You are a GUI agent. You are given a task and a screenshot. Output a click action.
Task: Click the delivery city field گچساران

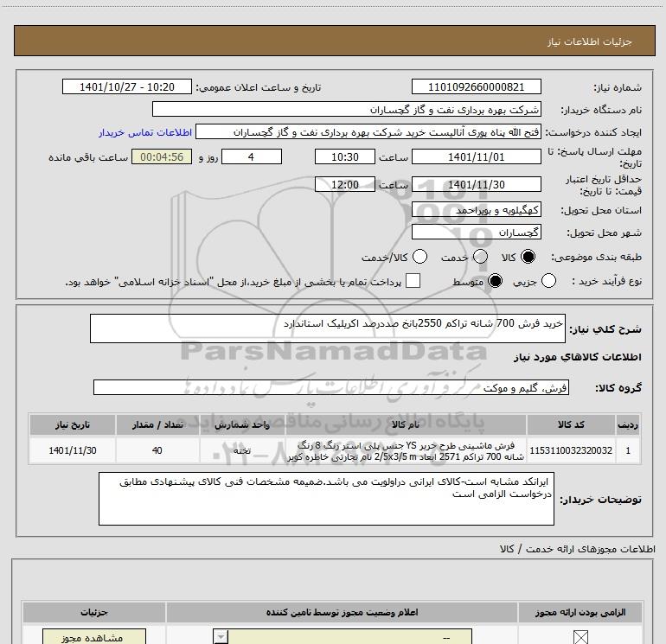(476, 233)
